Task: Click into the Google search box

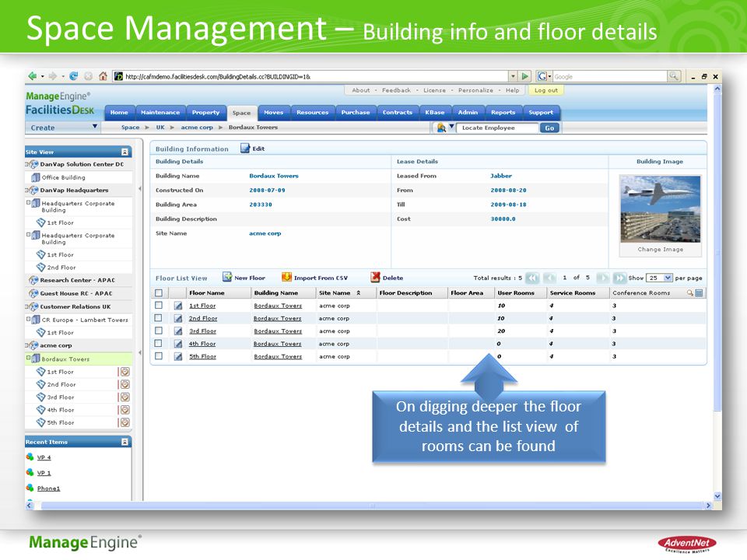Action: [x=610, y=76]
